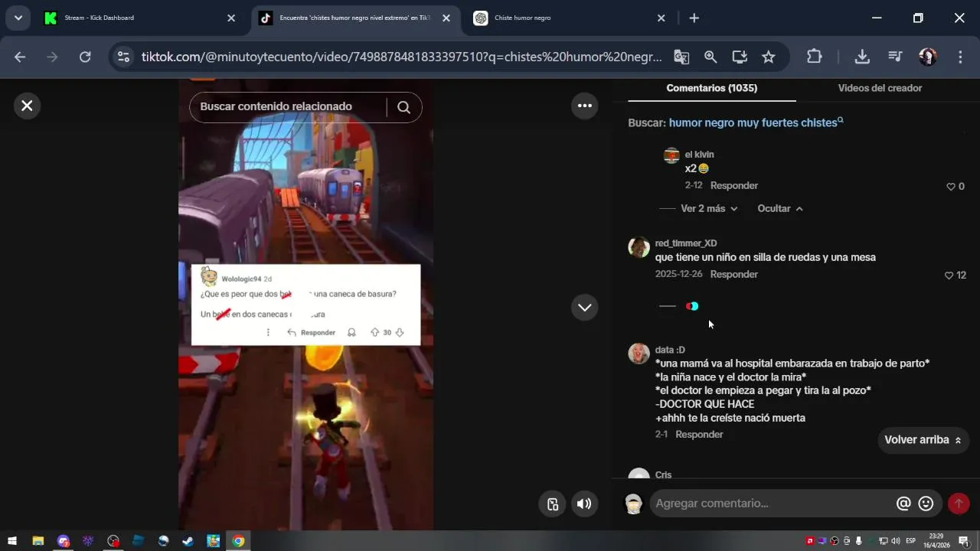Open Windows Start menu
This screenshot has width=980, height=551.
tap(12, 541)
